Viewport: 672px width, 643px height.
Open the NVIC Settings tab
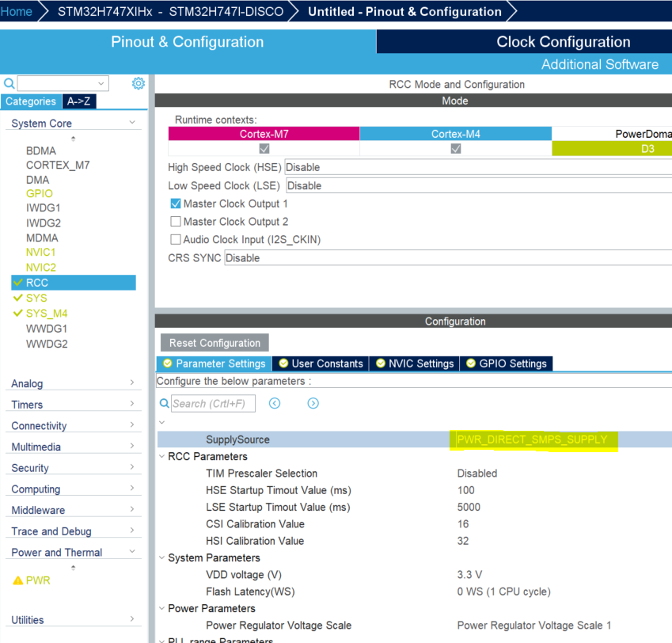click(415, 363)
